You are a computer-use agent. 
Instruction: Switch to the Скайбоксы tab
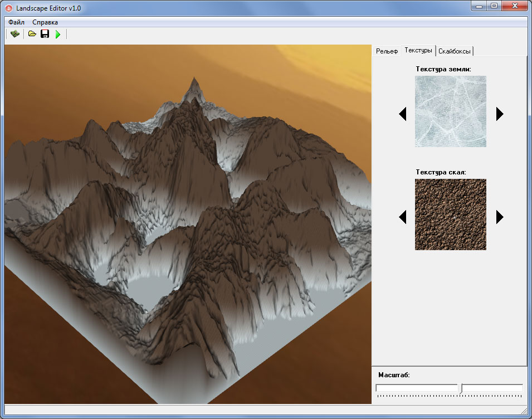click(x=455, y=51)
